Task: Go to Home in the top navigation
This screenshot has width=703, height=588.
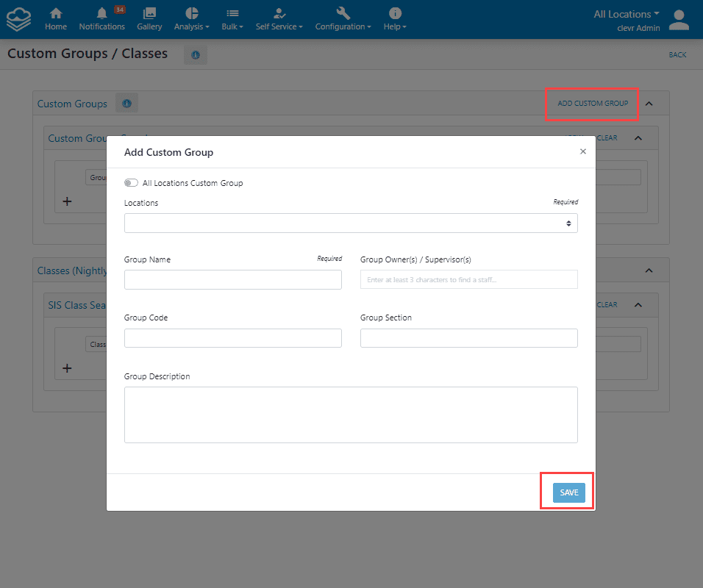Action: pyautogui.click(x=56, y=19)
